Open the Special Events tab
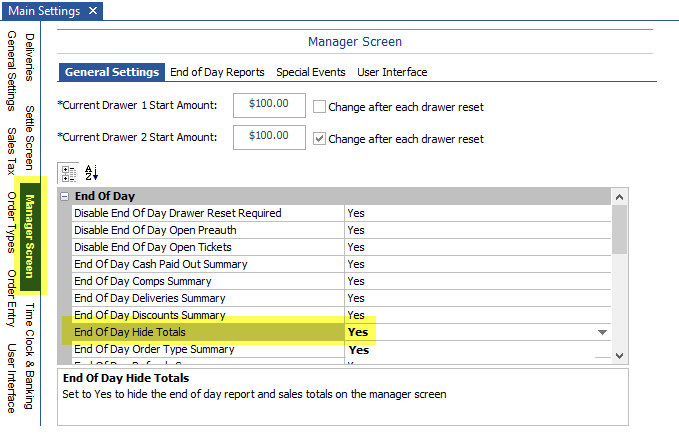 coord(310,72)
